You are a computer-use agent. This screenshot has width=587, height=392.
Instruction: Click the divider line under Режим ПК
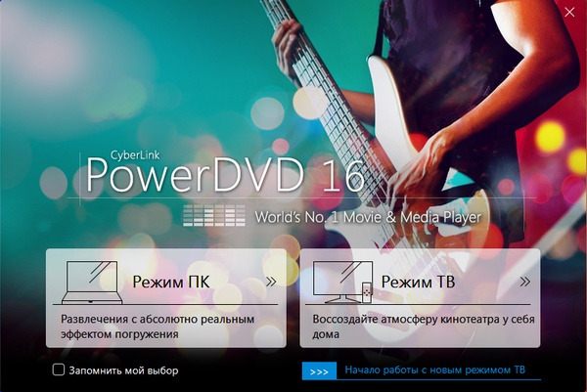[x=166, y=304]
